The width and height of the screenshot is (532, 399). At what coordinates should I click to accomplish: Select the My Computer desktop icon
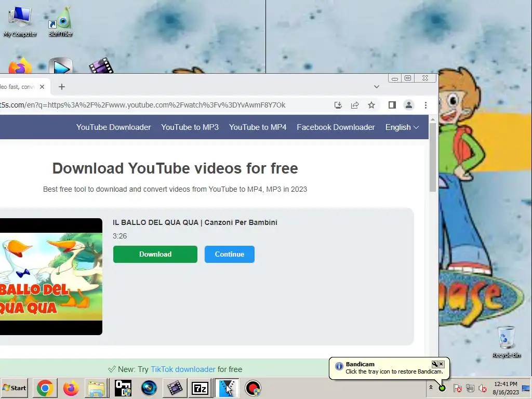(x=20, y=22)
